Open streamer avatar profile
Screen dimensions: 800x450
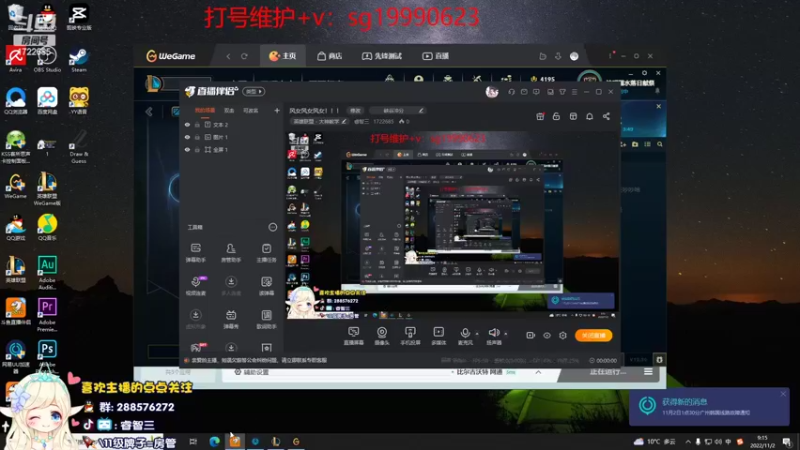(492, 92)
